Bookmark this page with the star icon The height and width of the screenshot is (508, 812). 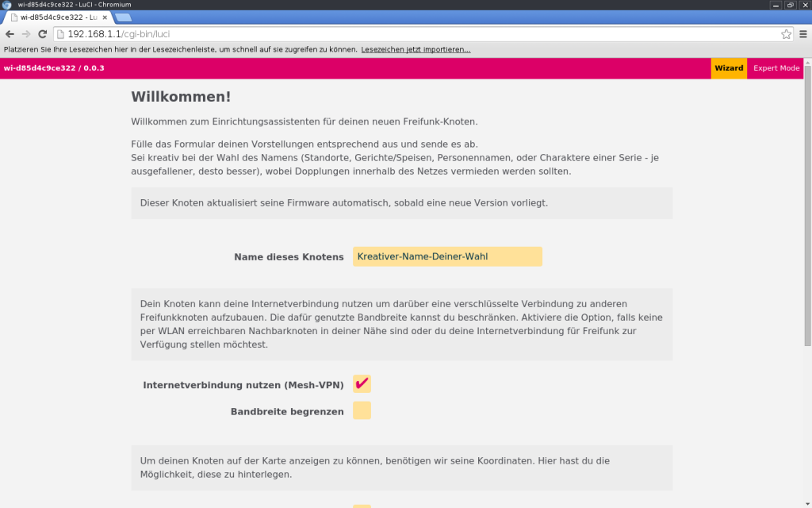tap(786, 34)
